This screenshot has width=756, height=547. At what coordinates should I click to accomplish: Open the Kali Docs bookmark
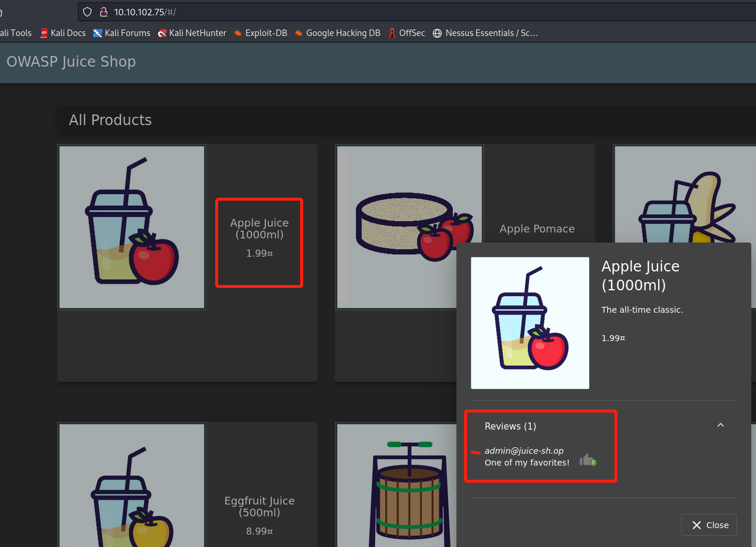(x=63, y=33)
